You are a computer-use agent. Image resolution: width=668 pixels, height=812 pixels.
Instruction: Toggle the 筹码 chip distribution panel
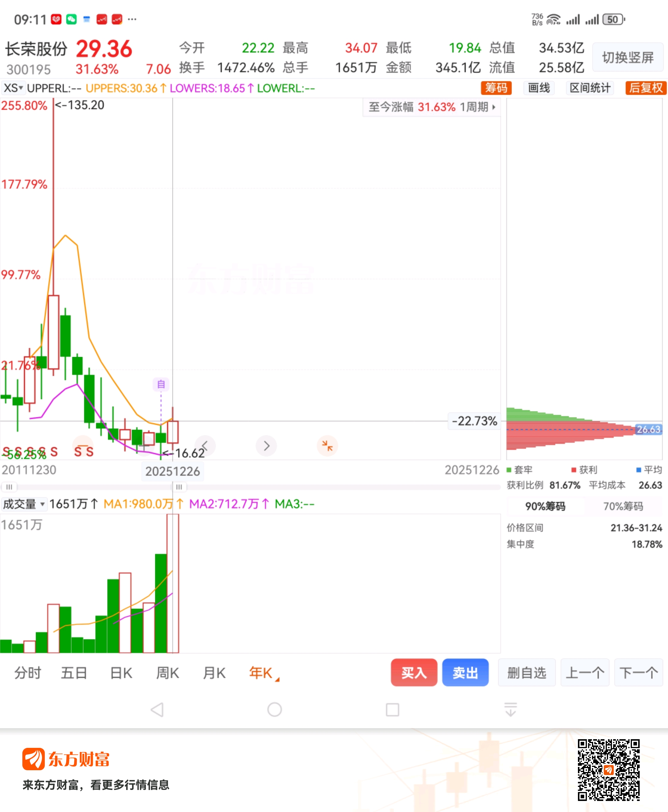pyautogui.click(x=496, y=88)
